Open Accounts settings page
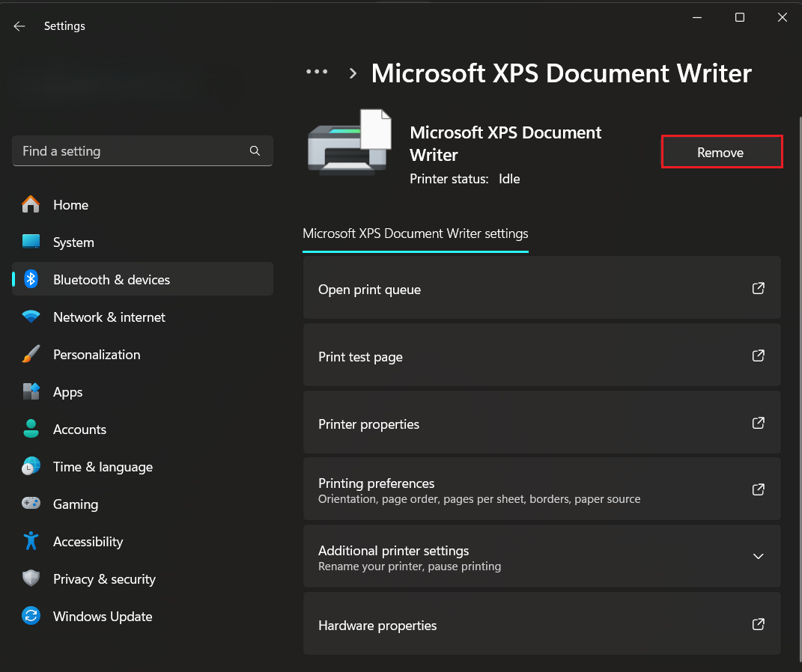This screenshot has width=802, height=672. pos(79,430)
